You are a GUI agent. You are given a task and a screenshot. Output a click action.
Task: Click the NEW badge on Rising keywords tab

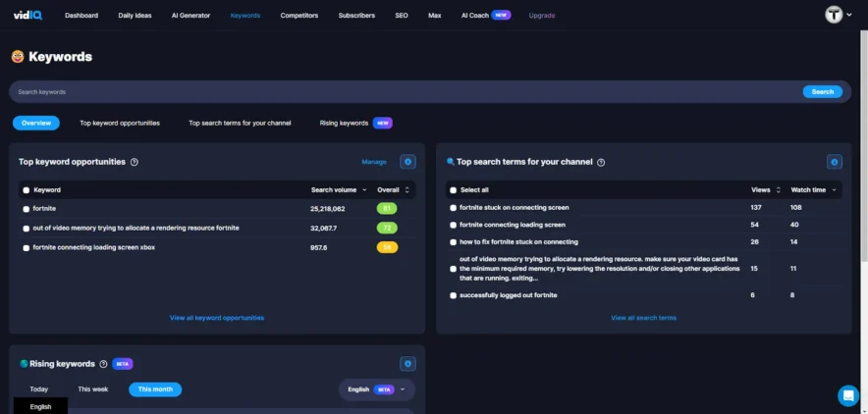[383, 124]
